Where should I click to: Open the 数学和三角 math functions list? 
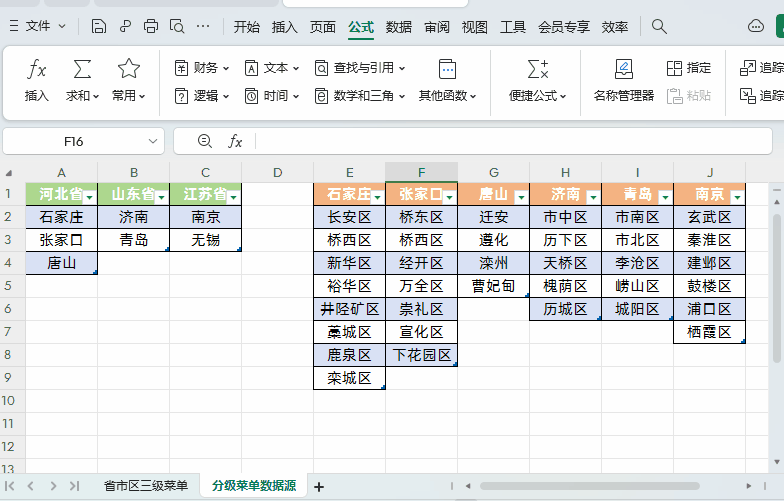pos(360,96)
